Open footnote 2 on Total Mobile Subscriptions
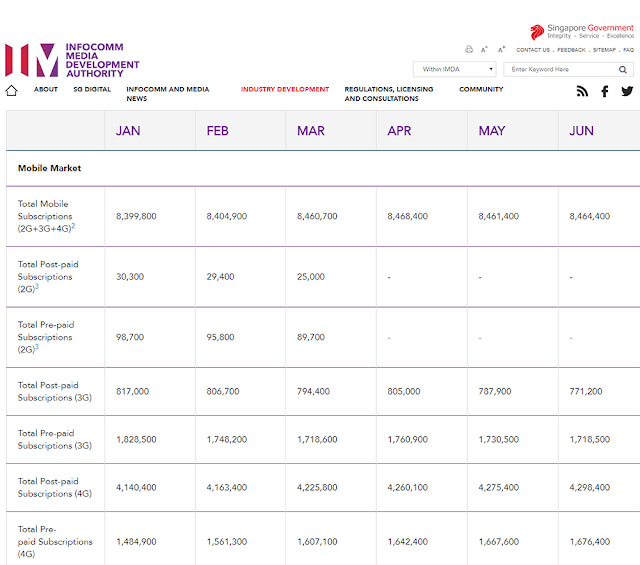The height and width of the screenshot is (565, 640). pyautogui.click(x=73, y=226)
